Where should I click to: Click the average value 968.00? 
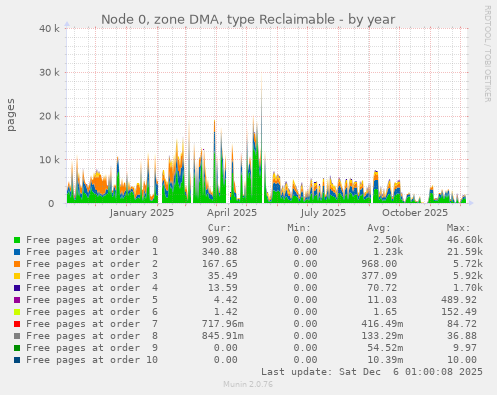point(379,264)
